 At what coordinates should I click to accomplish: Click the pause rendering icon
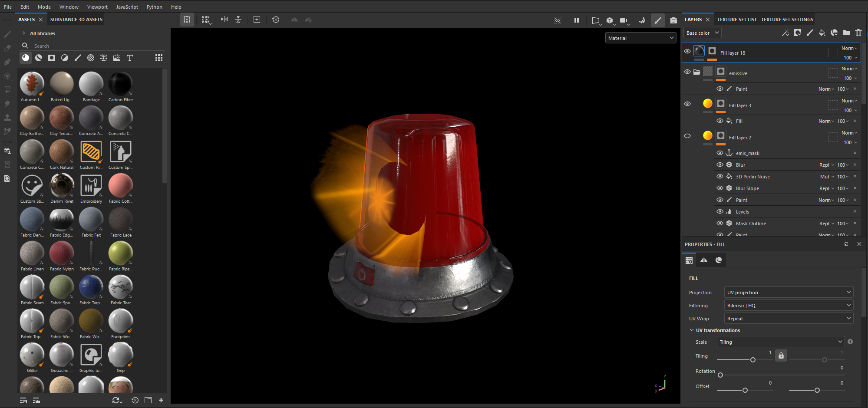click(x=577, y=20)
